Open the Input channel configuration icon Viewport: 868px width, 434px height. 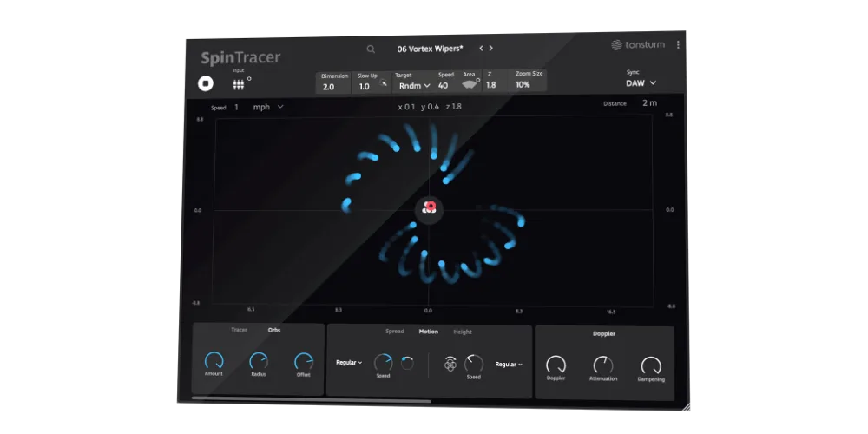click(238, 84)
